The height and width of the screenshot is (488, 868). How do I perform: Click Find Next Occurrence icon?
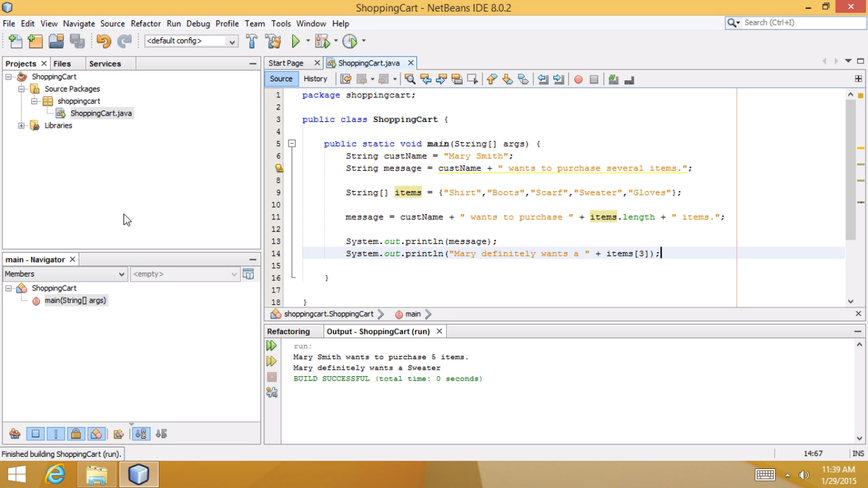441,79
